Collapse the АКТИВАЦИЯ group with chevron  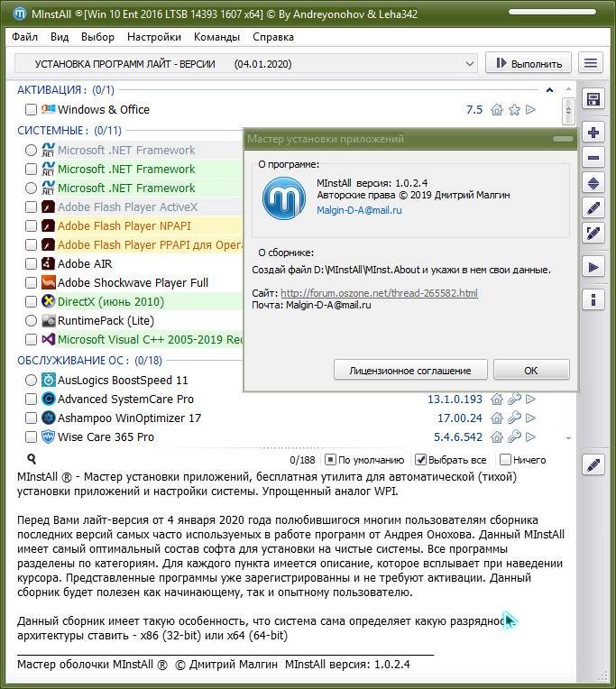click(549, 90)
